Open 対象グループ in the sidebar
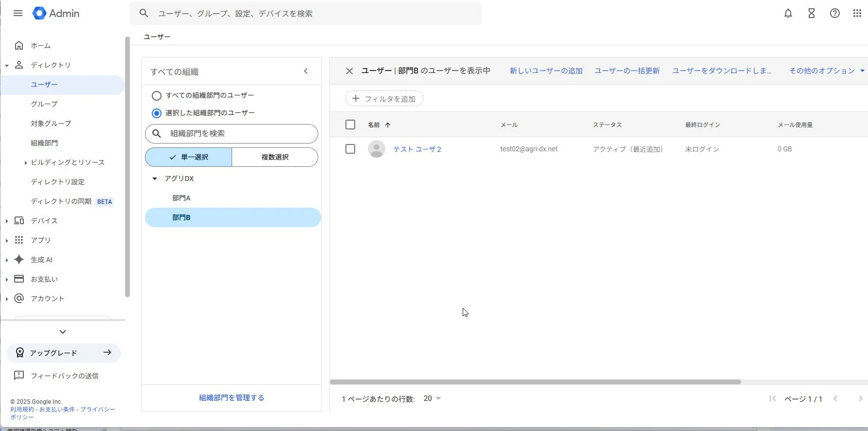The width and height of the screenshot is (868, 431). (51, 123)
